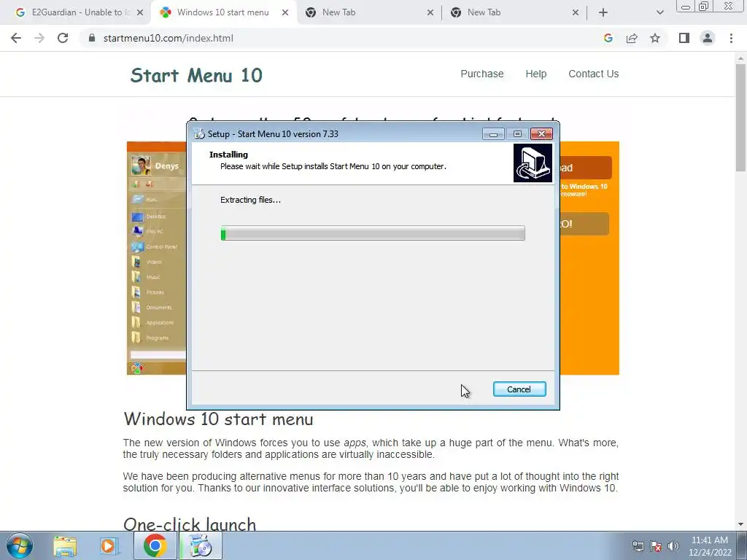
Task: Click the page's vertical scrollbar thumb
Action: coord(740,117)
